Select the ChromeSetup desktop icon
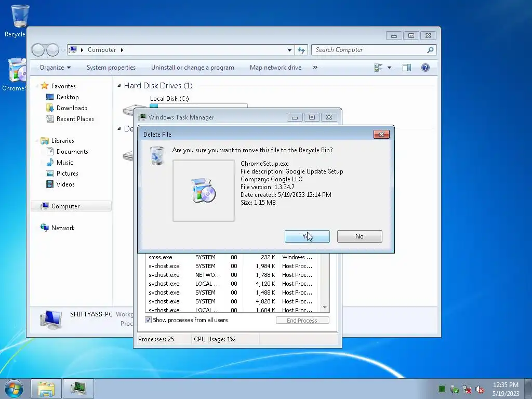Screen dimensions: 532x399 (15, 75)
